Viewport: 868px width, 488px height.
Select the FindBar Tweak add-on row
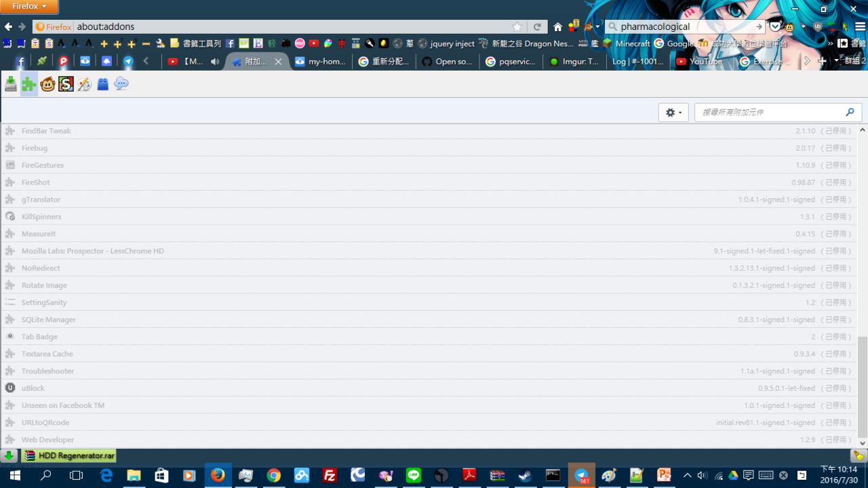(429, 131)
